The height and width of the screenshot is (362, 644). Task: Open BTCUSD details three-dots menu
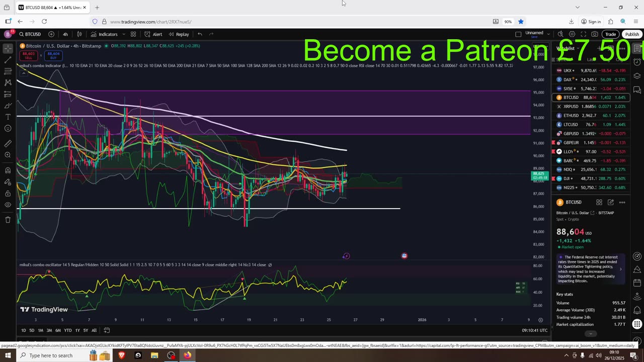coord(622,202)
